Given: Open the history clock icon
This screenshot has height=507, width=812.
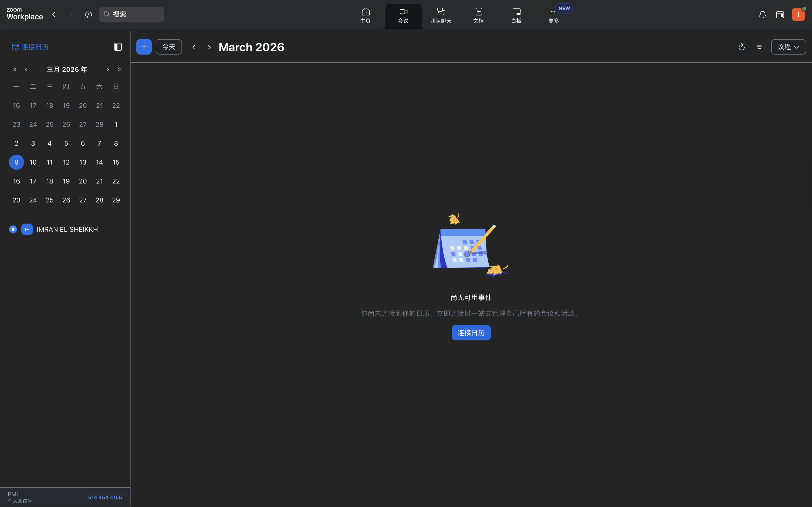Looking at the screenshot, I should [88, 15].
